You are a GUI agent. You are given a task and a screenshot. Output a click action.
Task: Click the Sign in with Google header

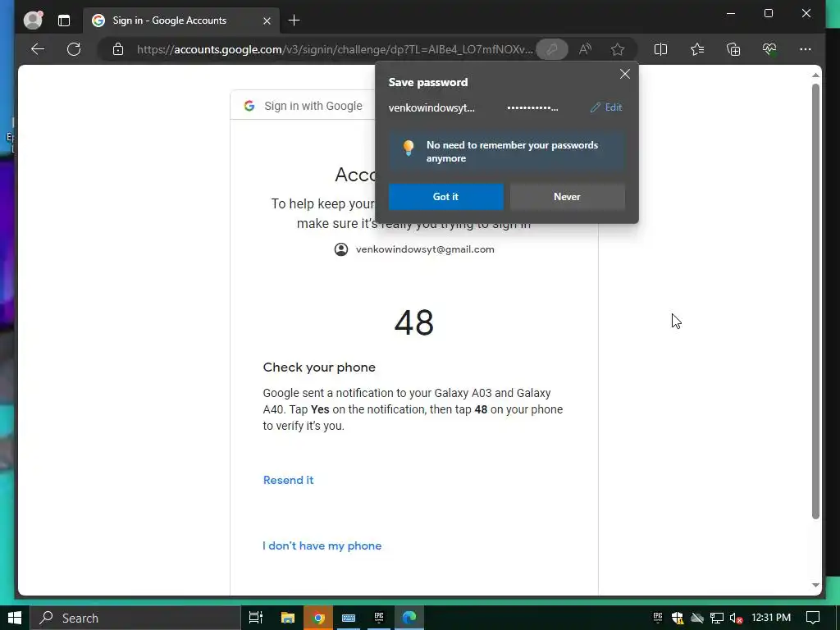313,106
